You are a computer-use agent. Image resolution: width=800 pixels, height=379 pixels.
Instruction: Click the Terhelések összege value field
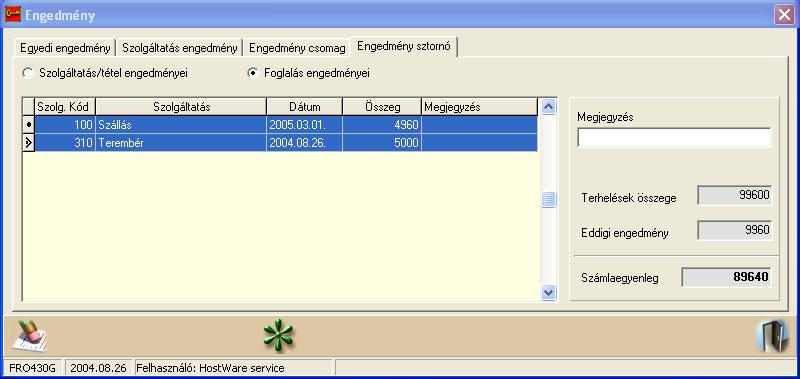pyautogui.click(x=735, y=195)
